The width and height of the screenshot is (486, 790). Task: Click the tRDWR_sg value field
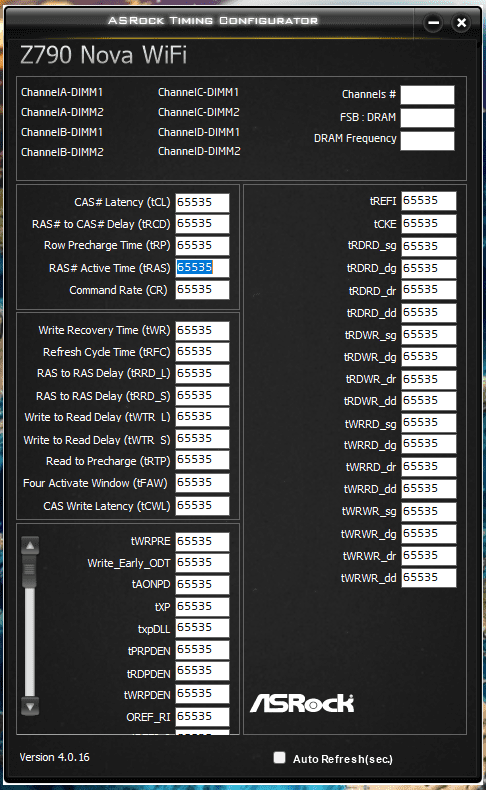coord(429,335)
